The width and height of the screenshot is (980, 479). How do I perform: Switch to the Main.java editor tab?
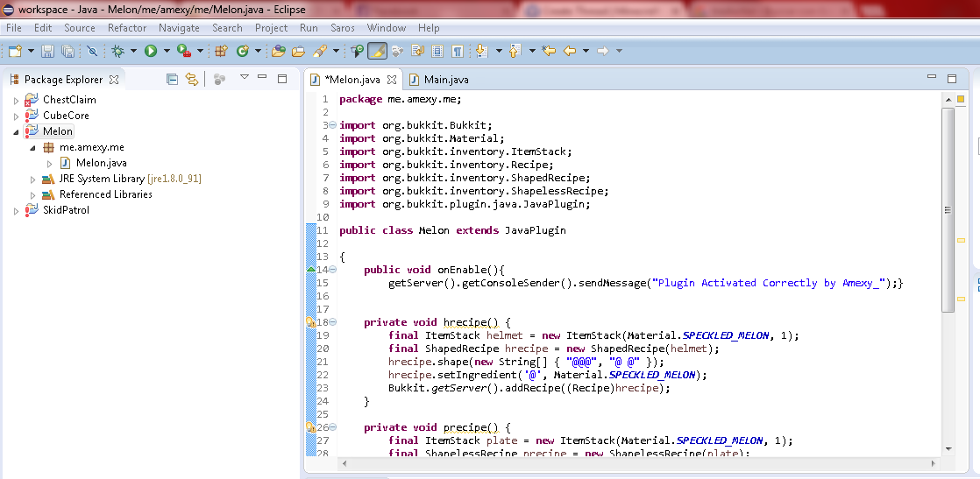445,80
